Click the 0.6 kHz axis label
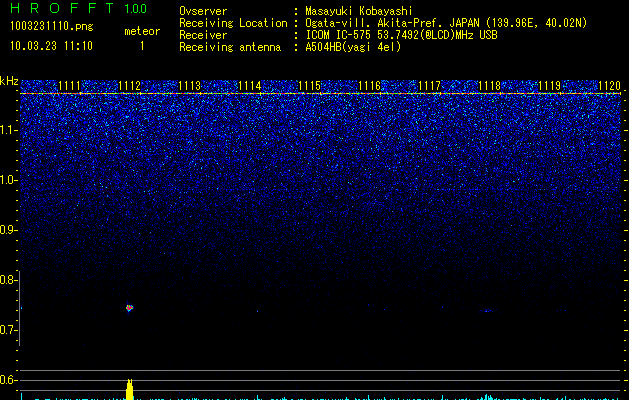This screenshot has height=400, width=629. coord(8,380)
